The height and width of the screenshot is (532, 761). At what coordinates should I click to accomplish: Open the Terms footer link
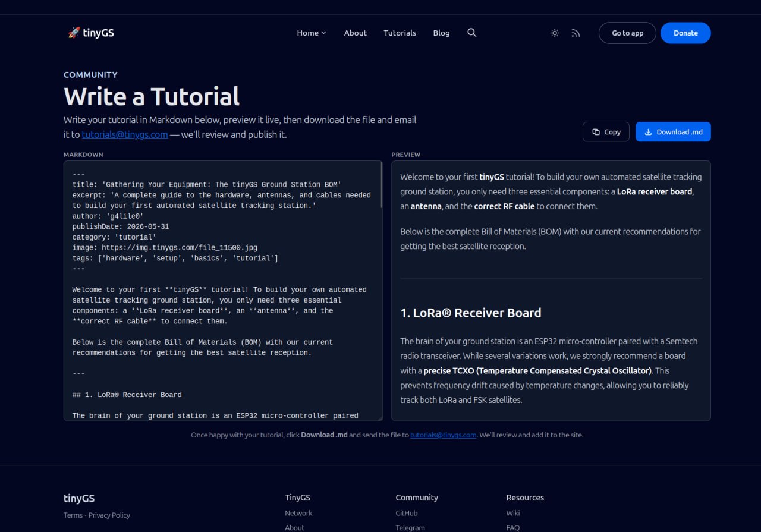73,515
